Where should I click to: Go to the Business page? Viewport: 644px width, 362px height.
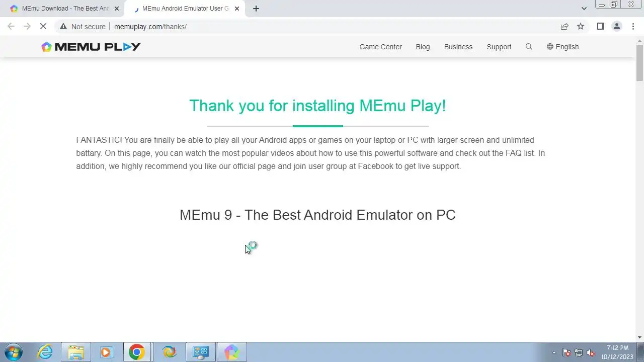[458, 47]
